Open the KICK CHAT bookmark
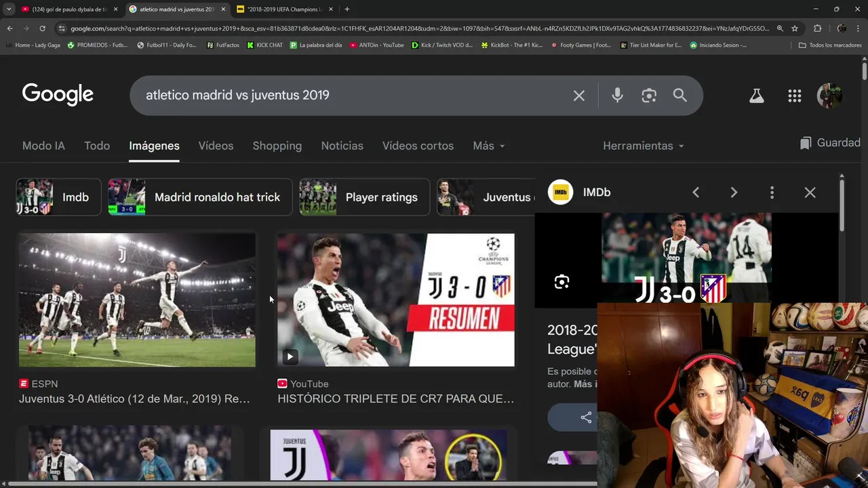The width and height of the screenshot is (868, 488). (x=264, y=45)
